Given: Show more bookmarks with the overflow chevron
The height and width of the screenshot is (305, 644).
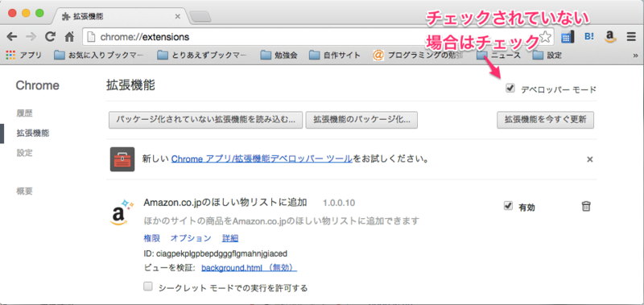Looking at the screenshot, I should click(x=636, y=55).
